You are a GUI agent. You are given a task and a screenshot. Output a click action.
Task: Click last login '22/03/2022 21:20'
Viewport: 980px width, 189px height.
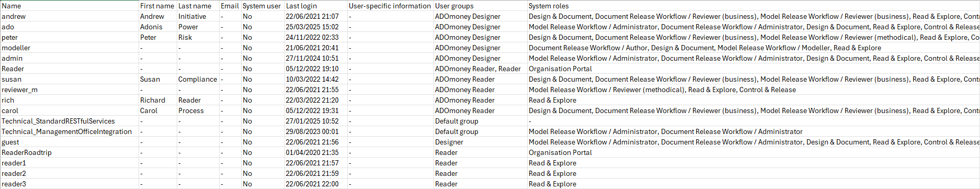316,100
